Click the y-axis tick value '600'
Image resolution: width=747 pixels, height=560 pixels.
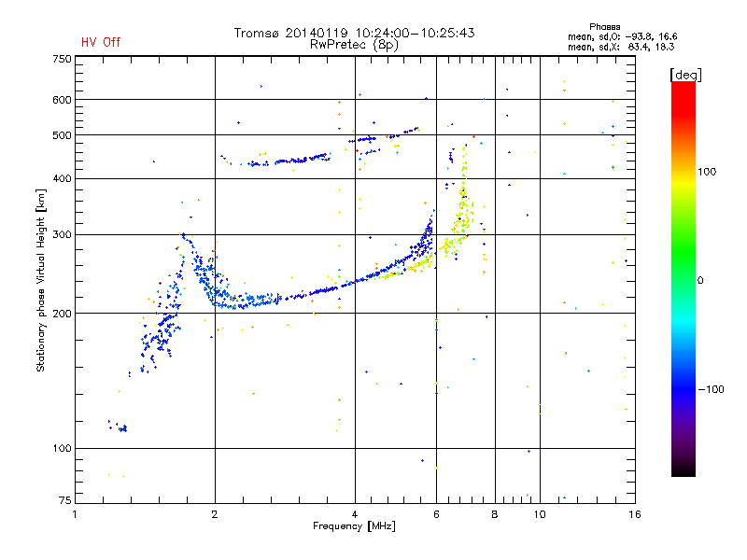(x=62, y=100)
